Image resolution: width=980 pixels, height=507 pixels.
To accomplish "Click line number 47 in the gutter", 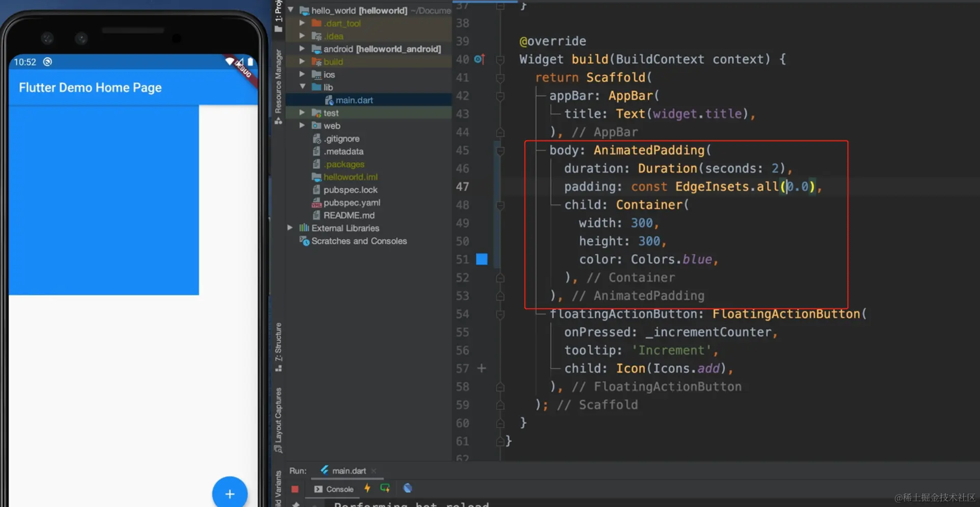I will pos(462,187).
